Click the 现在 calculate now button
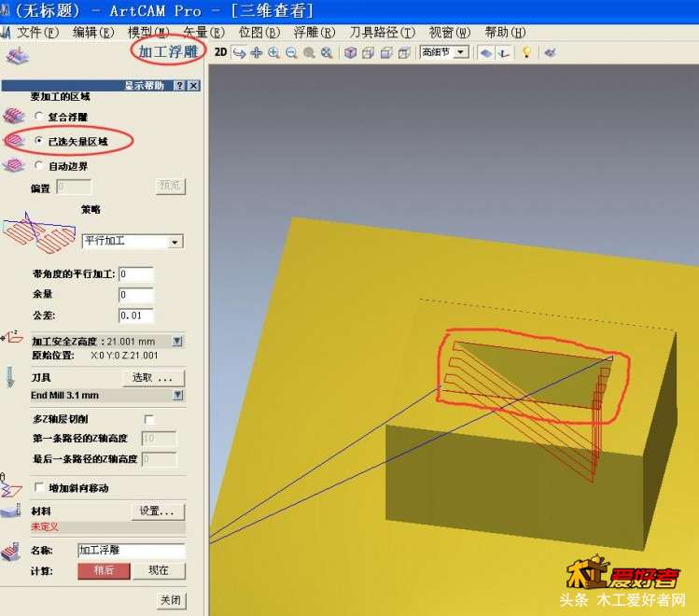Viewport: 699px width, 616px height. pyautogui.click(x=159, y=570)
